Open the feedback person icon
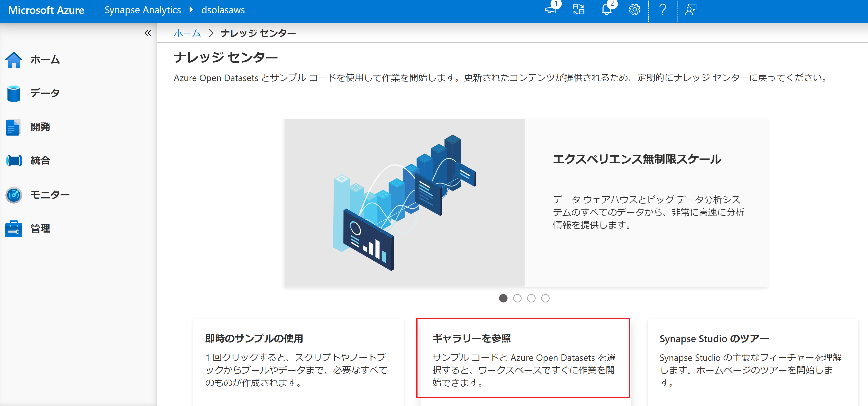 [690, 9]
